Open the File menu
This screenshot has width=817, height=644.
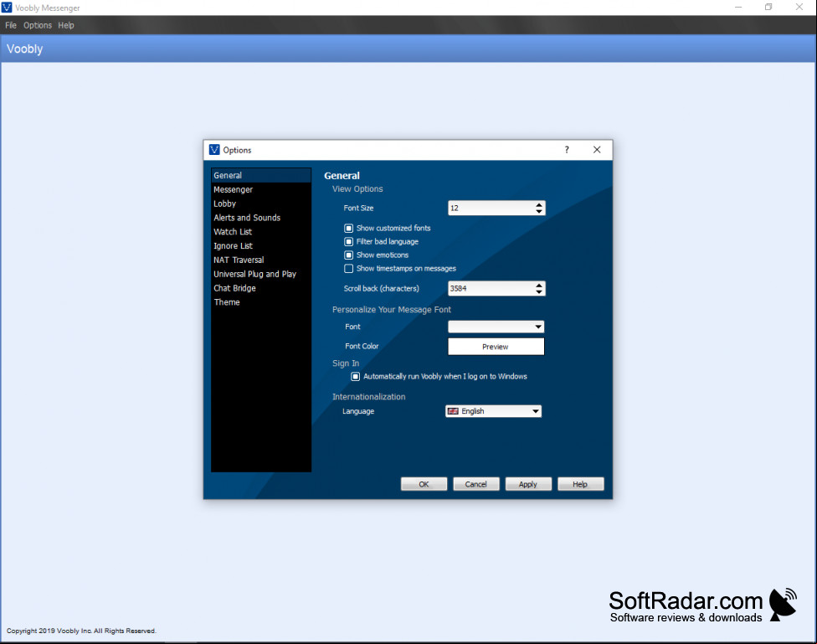point(11,25)
